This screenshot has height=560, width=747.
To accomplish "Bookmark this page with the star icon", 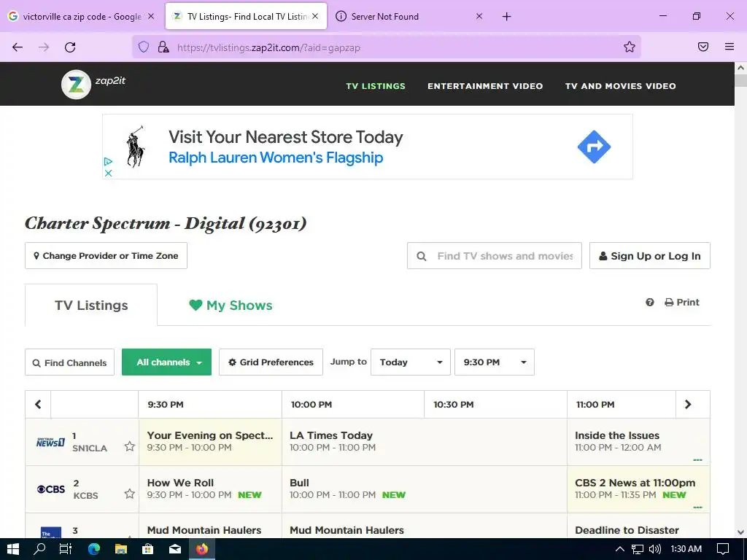I will click(x=630, y=47).
